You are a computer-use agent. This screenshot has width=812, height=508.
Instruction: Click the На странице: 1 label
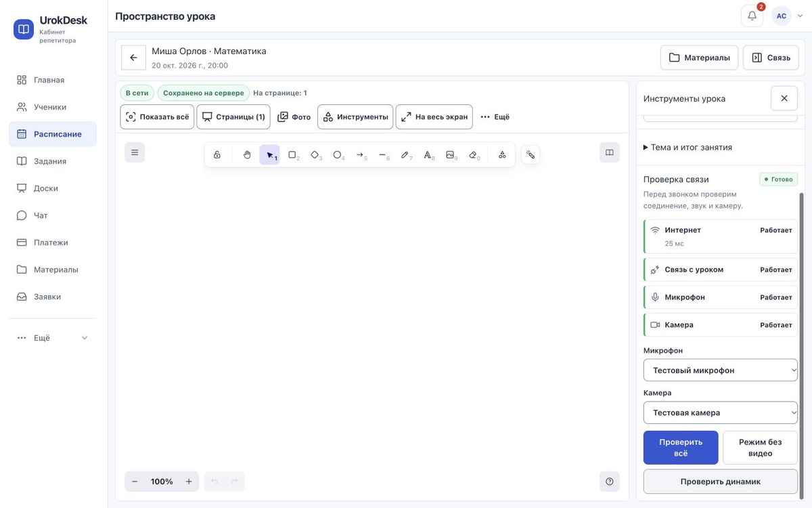(280, 93)
